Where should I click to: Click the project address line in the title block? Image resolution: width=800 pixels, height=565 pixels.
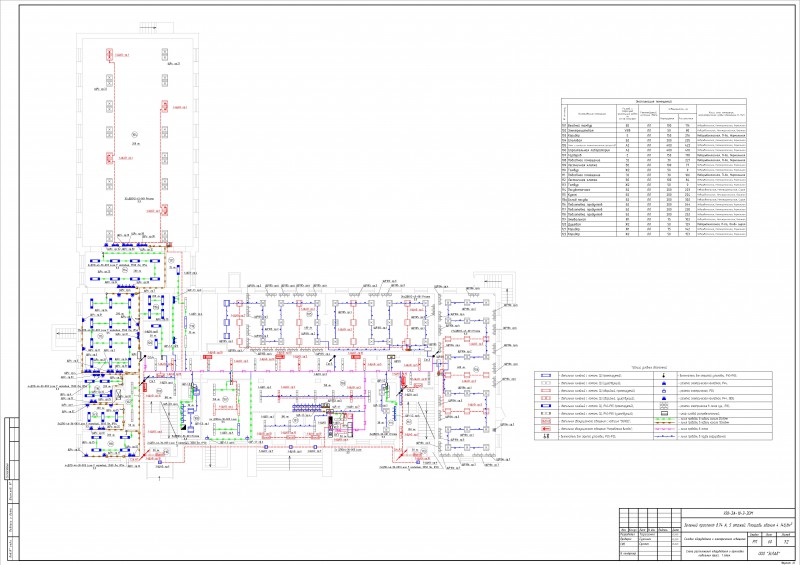click(x=738, y=526)
